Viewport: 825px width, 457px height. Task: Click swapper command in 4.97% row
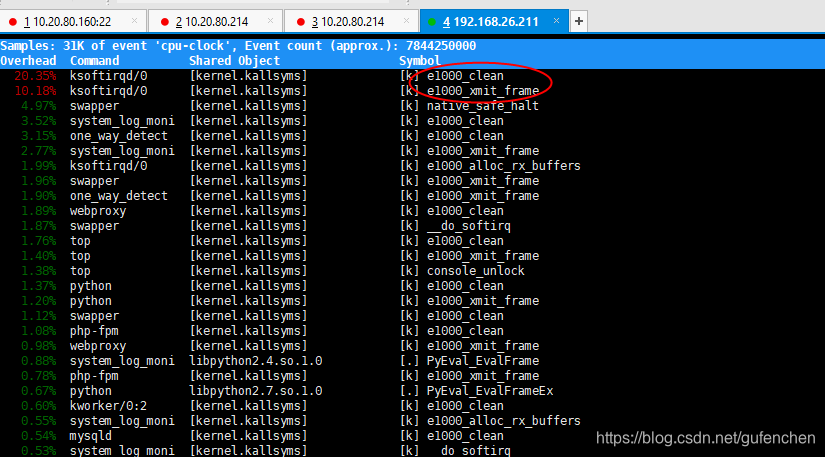click(95, 106)
